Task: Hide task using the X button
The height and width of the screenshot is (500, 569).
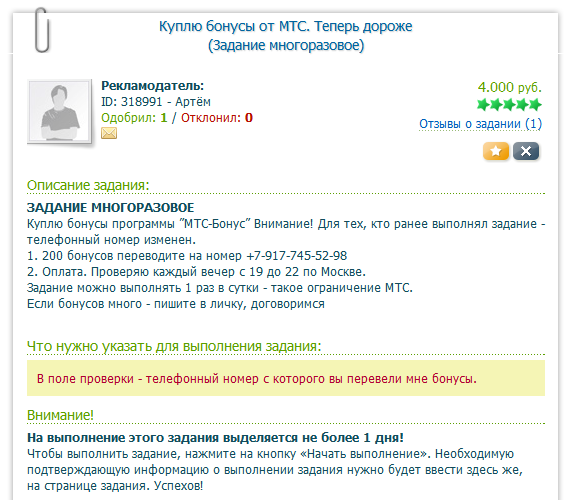Action: pyautogui.click(x=526, y=151)
